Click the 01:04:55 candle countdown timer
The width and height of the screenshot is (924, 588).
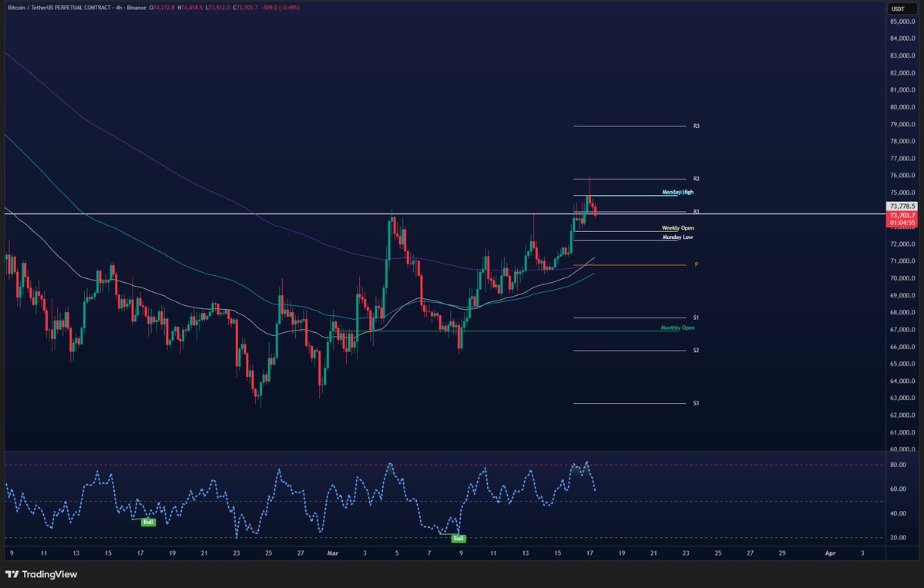902,223
